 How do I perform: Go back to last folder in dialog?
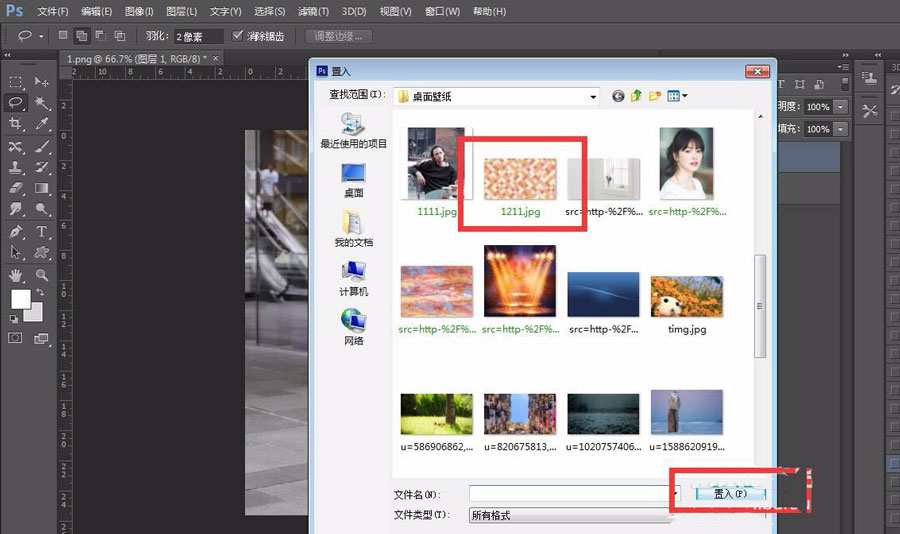[618, 96]
